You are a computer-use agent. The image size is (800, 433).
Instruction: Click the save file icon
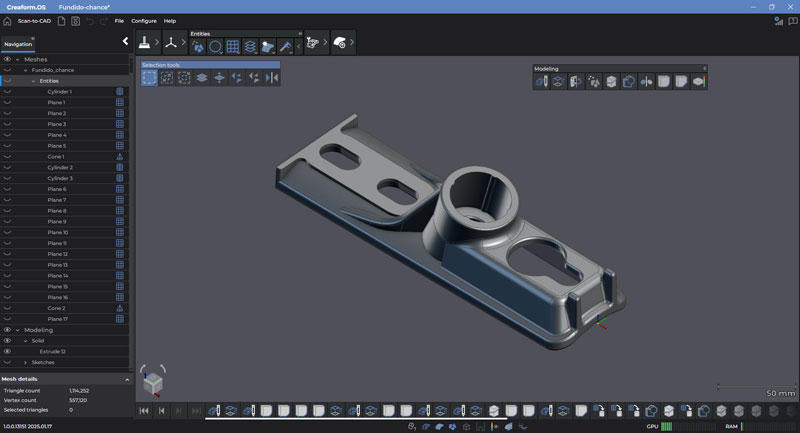pos(75,20)
